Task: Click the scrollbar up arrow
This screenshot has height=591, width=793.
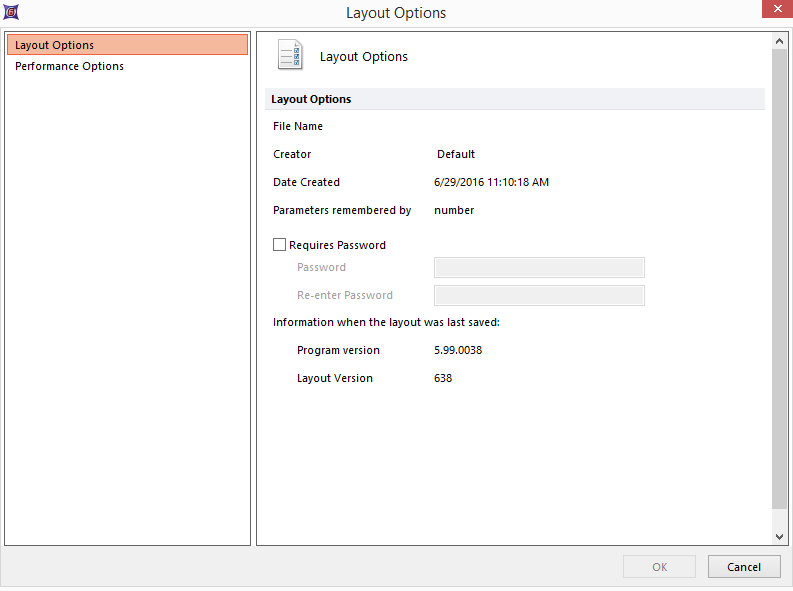Action: click(780, 41)
